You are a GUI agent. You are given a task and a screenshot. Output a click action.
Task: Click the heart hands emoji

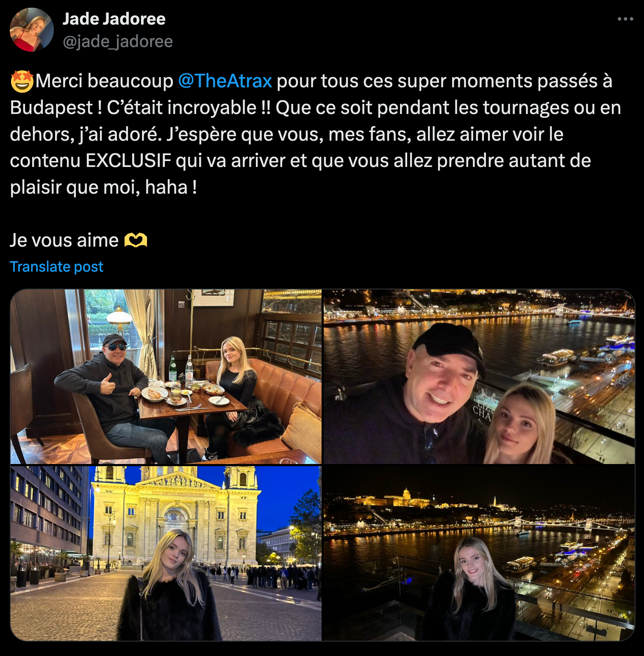[x=136, y=241]
